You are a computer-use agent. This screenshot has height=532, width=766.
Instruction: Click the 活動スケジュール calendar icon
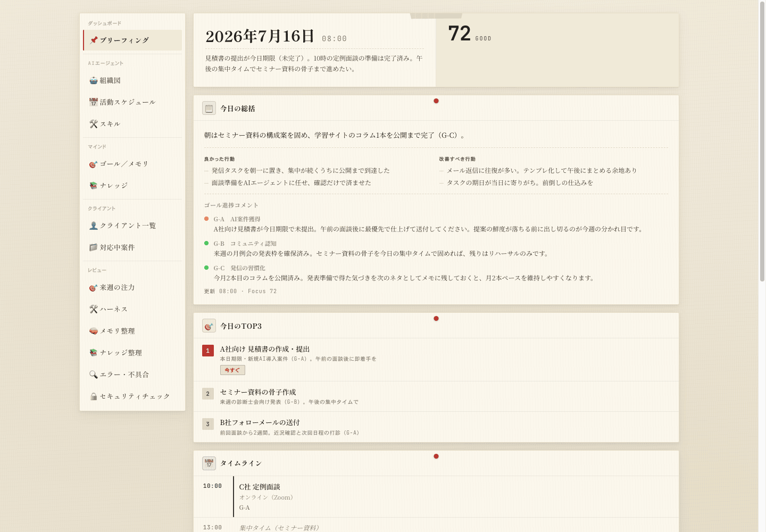point(94,102)
